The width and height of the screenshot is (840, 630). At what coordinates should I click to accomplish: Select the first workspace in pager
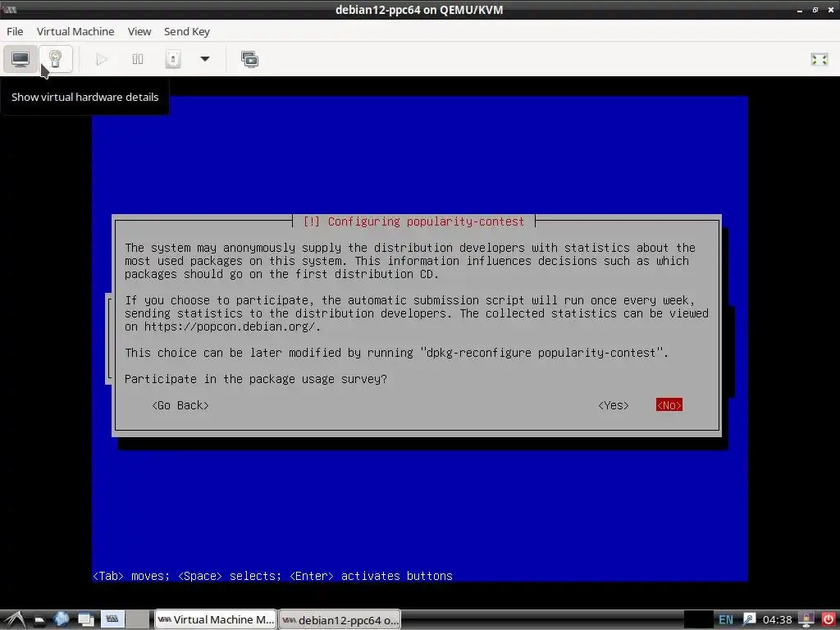point(112,619)
